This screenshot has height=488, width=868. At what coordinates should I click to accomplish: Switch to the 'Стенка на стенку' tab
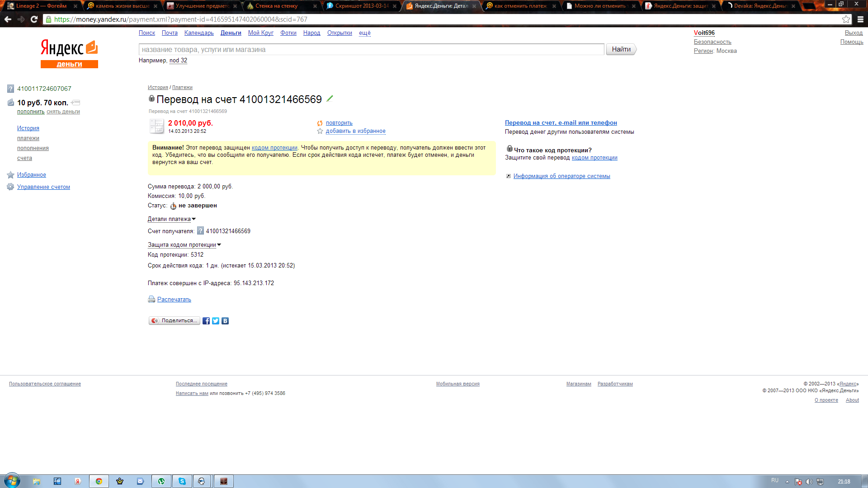coord(280,6)
